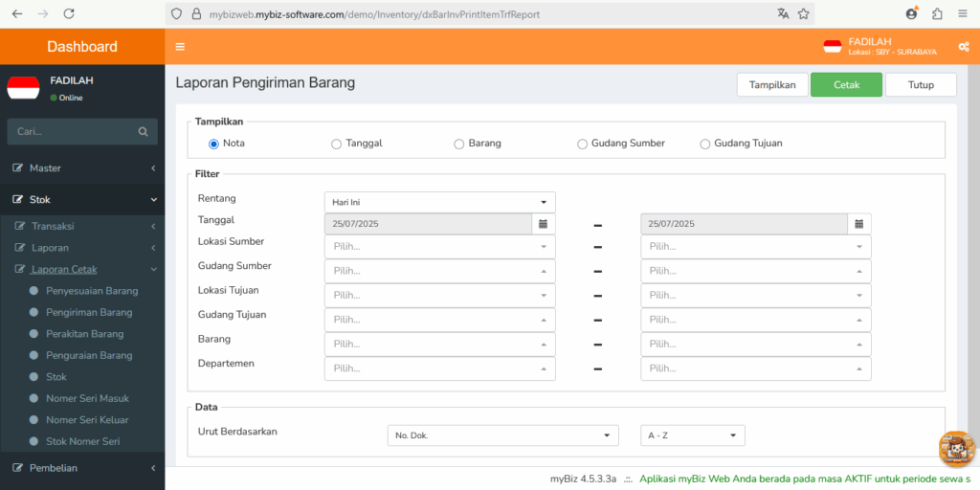Image resolution: width=980 pixels, height=490 pixels.
Task: Open the browser hamburger application menu
Action: pos(963,13)
